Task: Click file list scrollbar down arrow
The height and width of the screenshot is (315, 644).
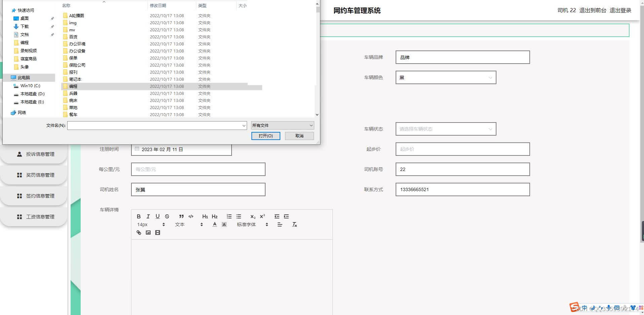Action: (x=317, y=115)
